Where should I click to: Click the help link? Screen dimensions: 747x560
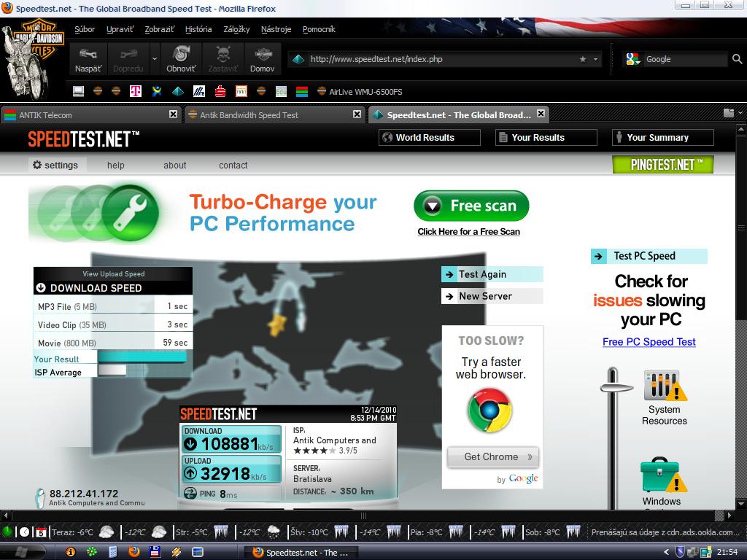click(x=116, y=166)
